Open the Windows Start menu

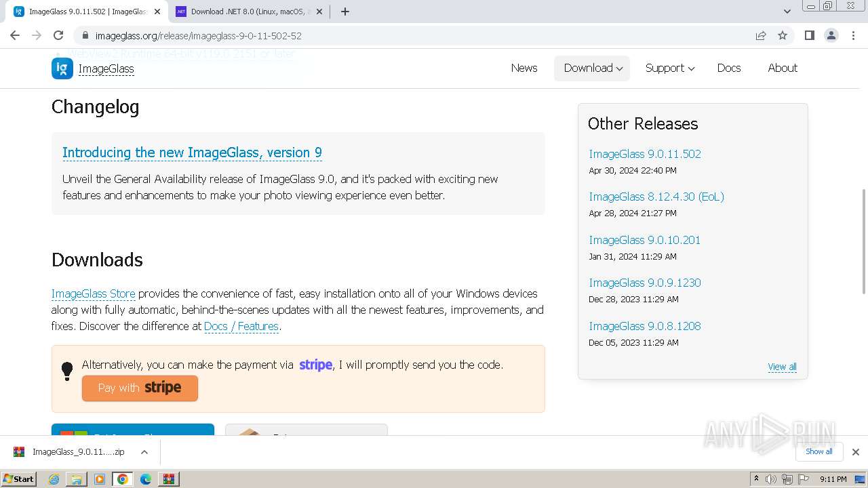tap(19, 479)
